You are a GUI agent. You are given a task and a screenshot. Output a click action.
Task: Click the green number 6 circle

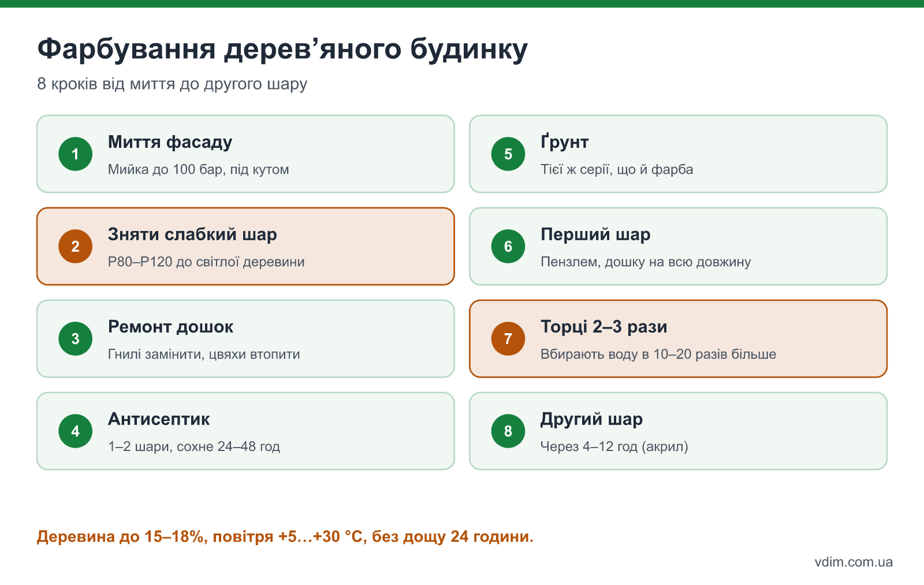click(508, 247)
